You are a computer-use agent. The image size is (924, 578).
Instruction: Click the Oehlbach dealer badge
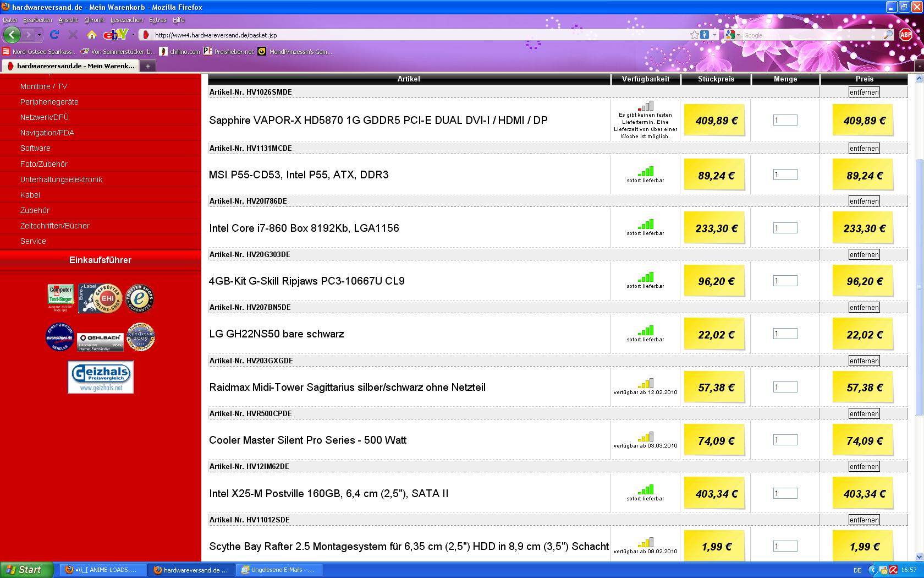click(100, 341)
